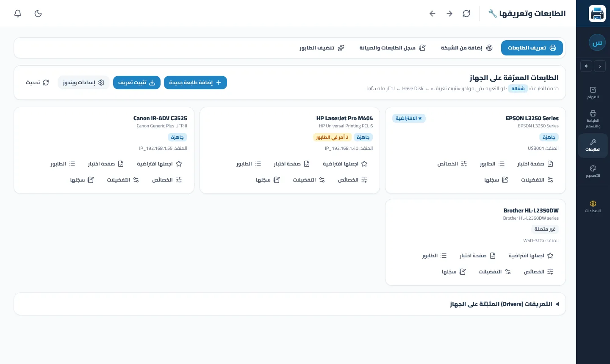610x364 pixels.
Task: Click the HP card's 2 أمر في الطابور badge
Action: tap(333, 137)
